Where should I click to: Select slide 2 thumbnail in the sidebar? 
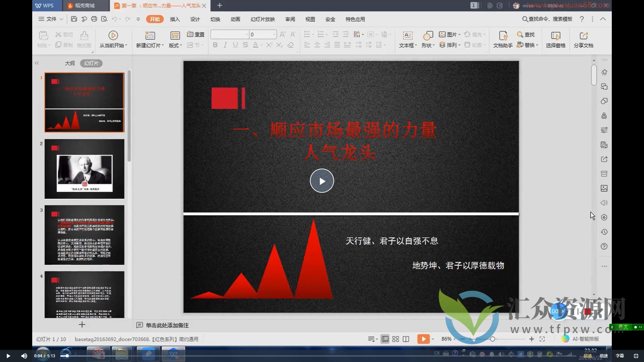84,168
